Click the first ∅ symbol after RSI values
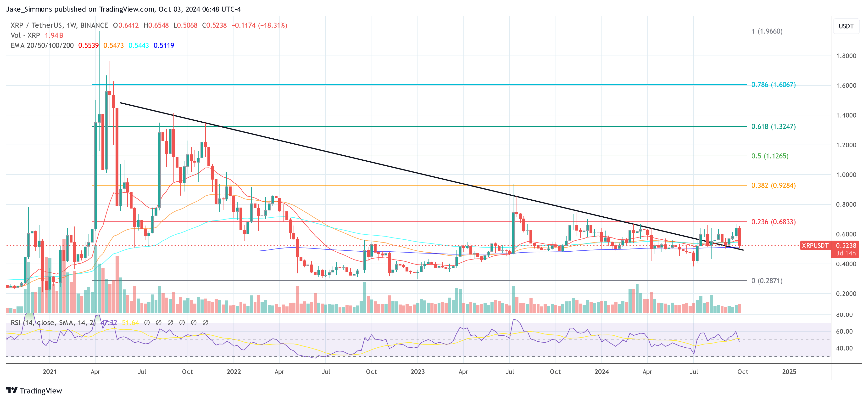The width and height of the screenshot is (868, 401). [x=147, y=323]
